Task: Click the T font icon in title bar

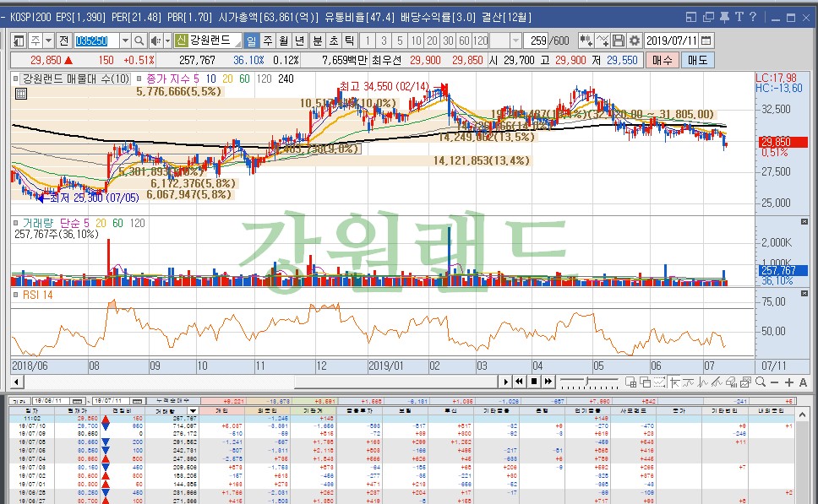Action: 739,17
